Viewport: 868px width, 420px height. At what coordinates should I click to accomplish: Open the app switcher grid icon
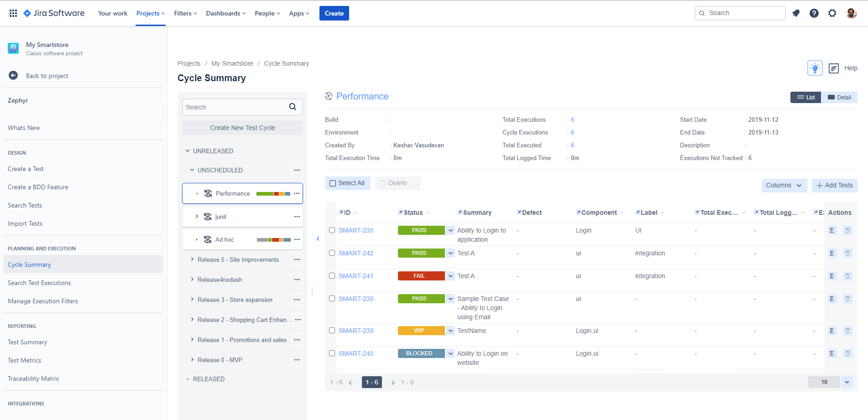tap(13, 13)
